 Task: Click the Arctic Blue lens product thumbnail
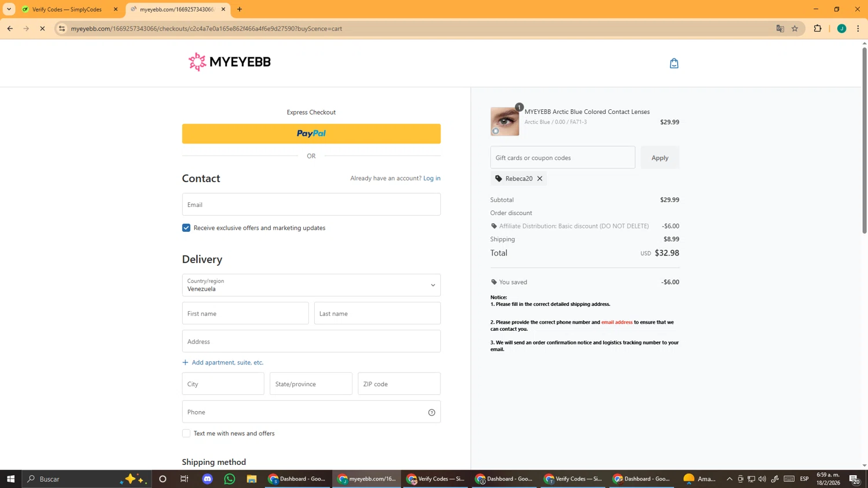(x=505, y=121)
